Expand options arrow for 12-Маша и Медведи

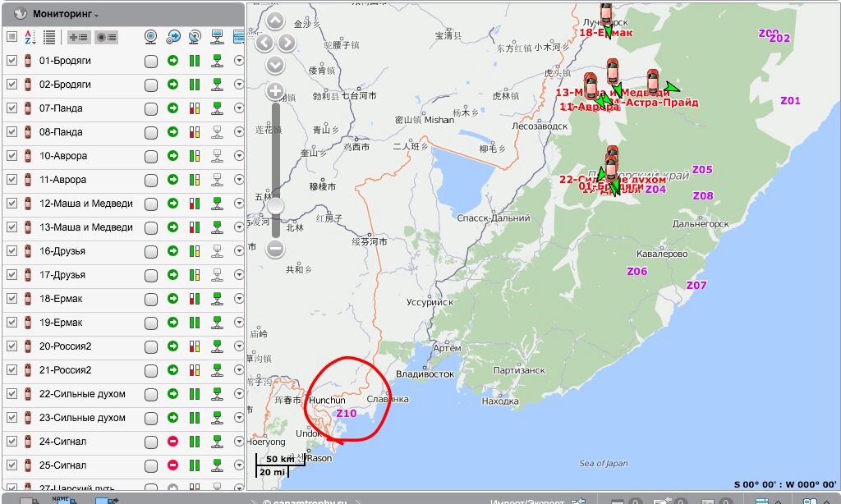pos(239,204)
